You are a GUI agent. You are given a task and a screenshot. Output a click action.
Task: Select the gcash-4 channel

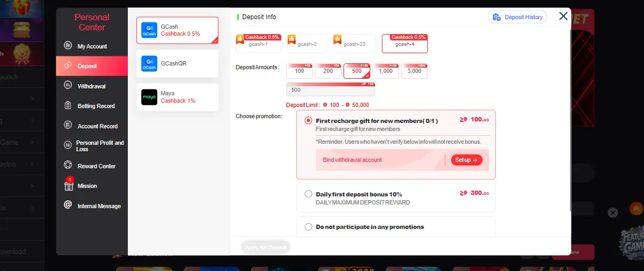[405, 44]
